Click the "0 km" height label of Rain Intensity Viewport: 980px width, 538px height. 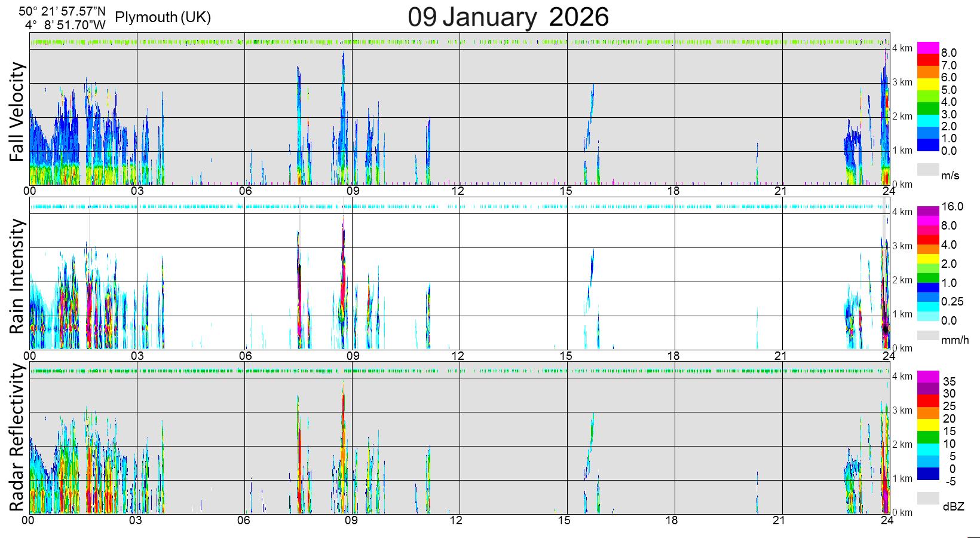point(902,349)
